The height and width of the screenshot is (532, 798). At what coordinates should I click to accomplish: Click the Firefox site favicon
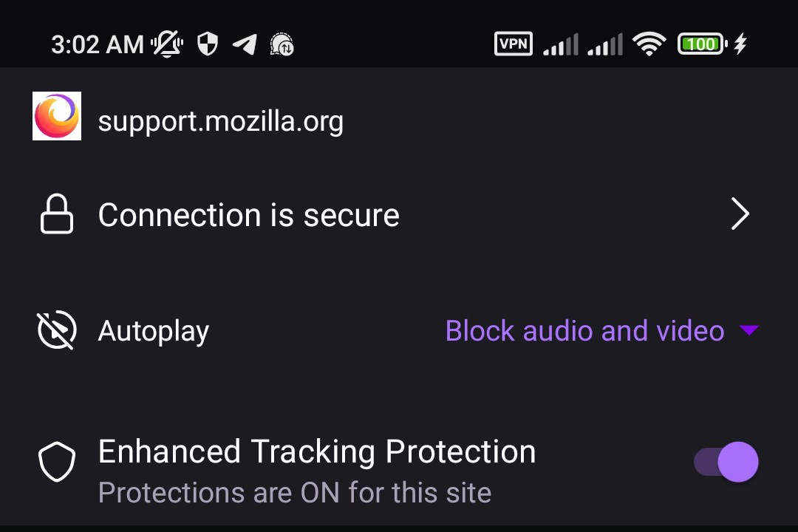coord(57,116)
